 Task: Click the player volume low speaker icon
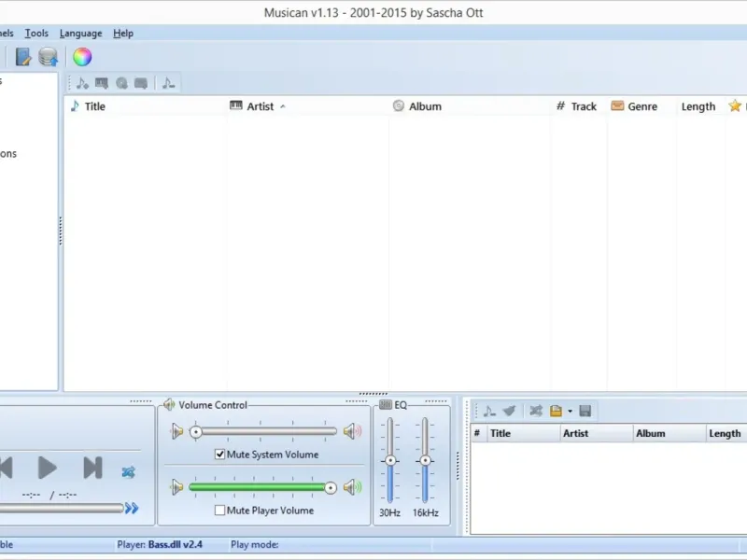tap(177, 487)
